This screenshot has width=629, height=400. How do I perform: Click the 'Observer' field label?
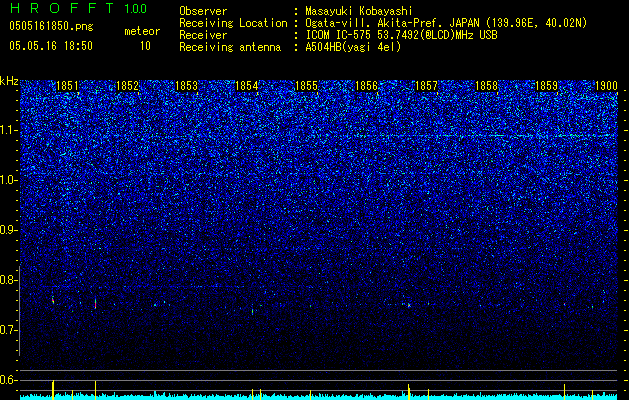pyautogui.click(x=203, y=11)
